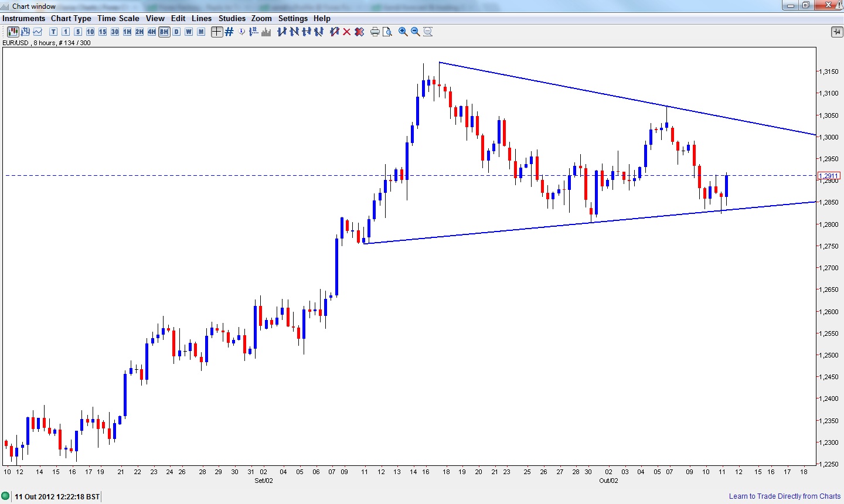Open the Studies menu
This screenshot has width=844, height=504.
click(232, 18)
